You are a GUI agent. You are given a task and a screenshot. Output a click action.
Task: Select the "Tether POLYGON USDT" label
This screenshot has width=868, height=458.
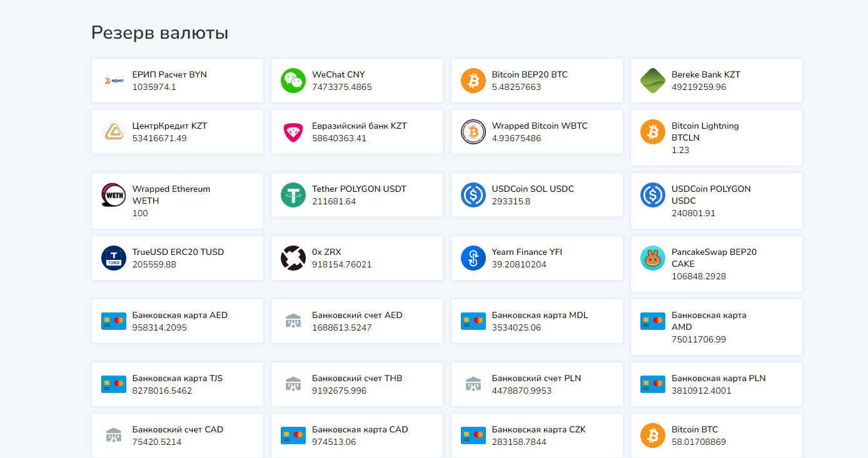point(359,189)
